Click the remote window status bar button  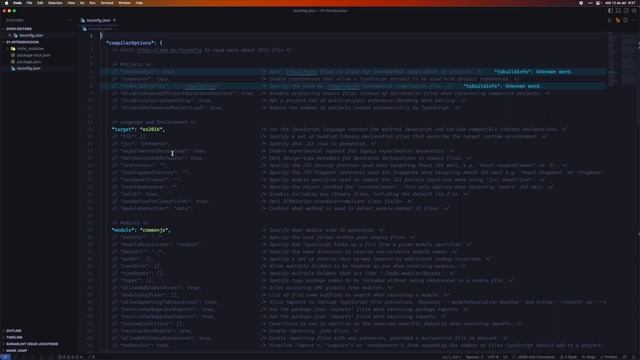(x=6, y=357)
